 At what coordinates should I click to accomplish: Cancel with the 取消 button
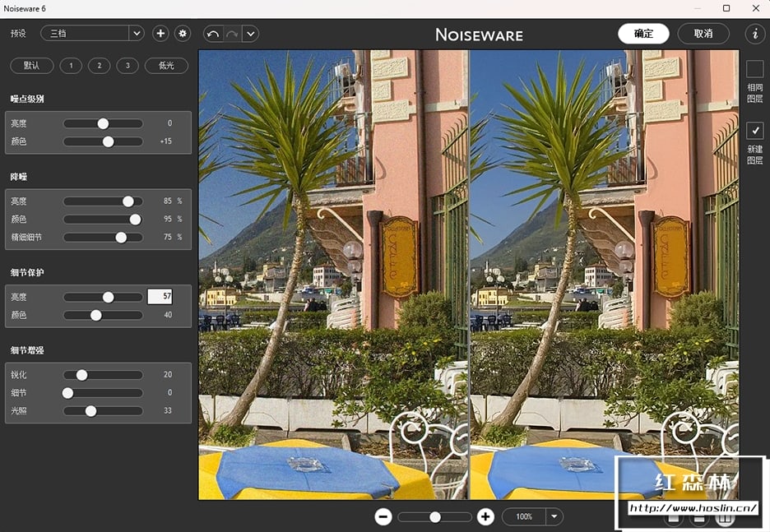pos(703,34)
